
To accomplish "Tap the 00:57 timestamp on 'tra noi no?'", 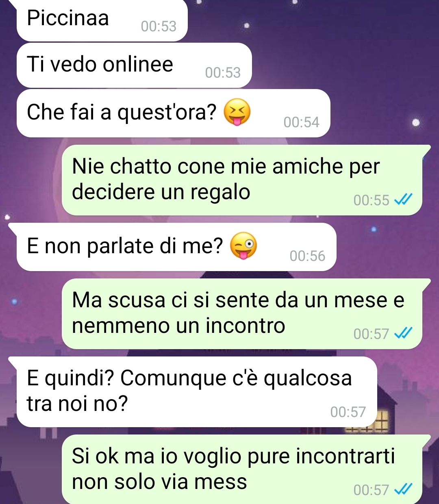I will 348,412.
